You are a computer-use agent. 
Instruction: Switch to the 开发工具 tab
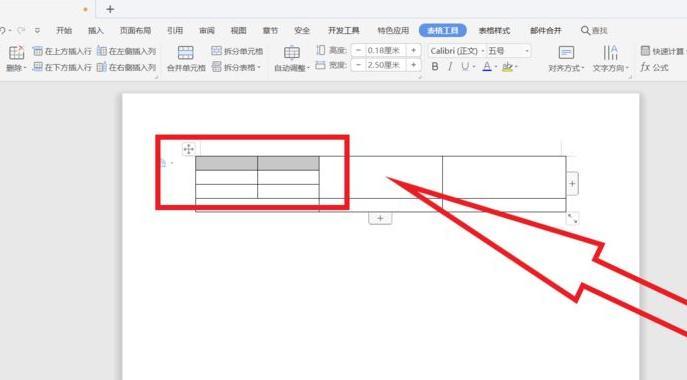tap(344, 30)
